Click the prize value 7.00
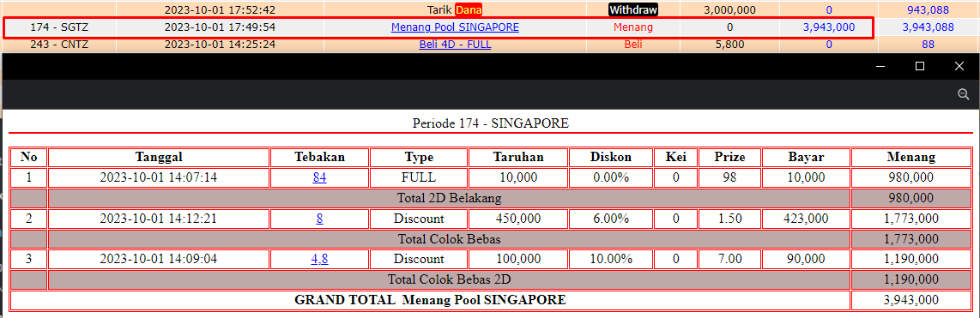This screenshot has height=318, width=980. tap(730, 259)
